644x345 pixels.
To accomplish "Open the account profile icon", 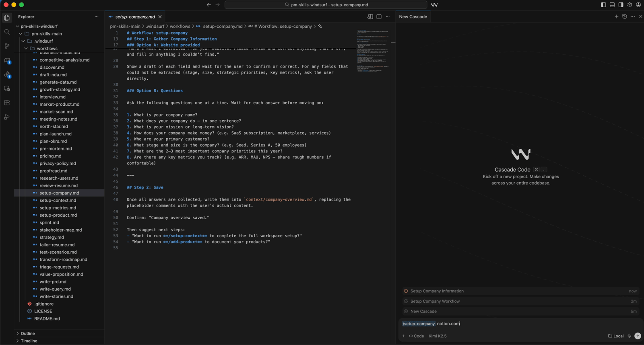I will pos(638,5).
